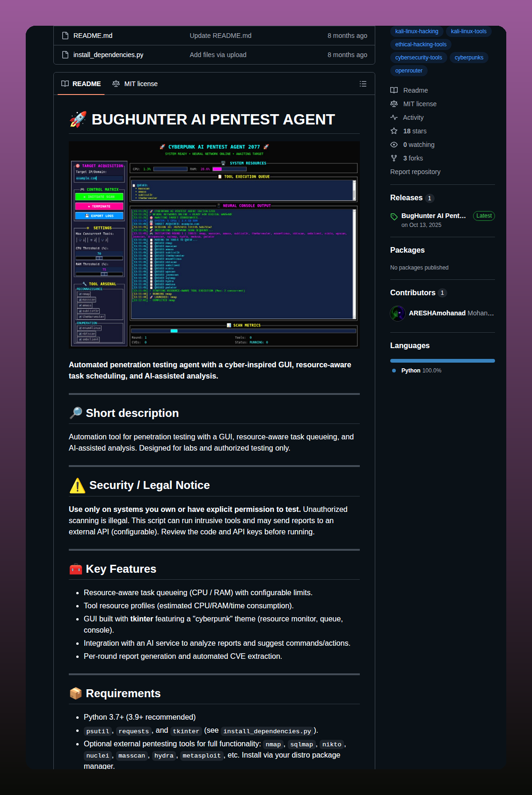Switch to the README tab
532x795 pixels.
pos(81,84)
